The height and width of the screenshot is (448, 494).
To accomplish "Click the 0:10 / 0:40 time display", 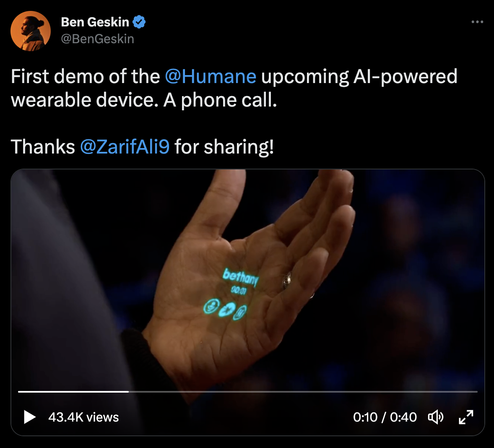I will [385, 417].
